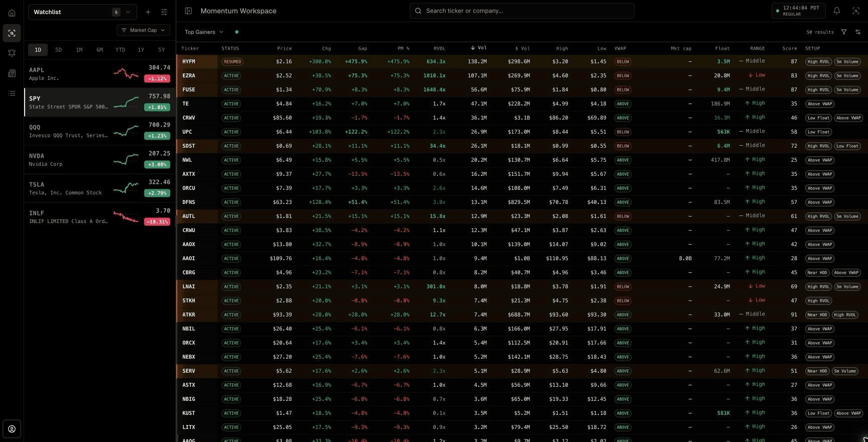Sort by the Score column header
Viewport: 868px width, 442px height.
[789, 49]
